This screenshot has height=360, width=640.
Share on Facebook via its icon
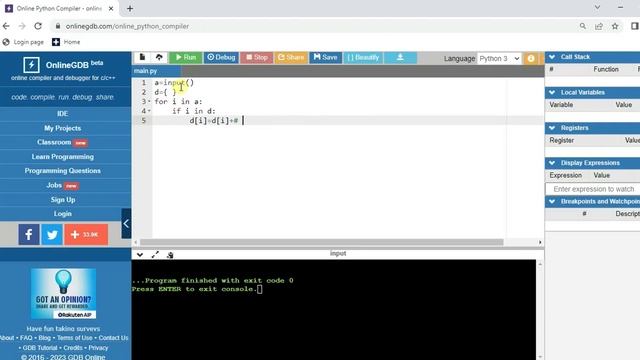coord(29,234)
